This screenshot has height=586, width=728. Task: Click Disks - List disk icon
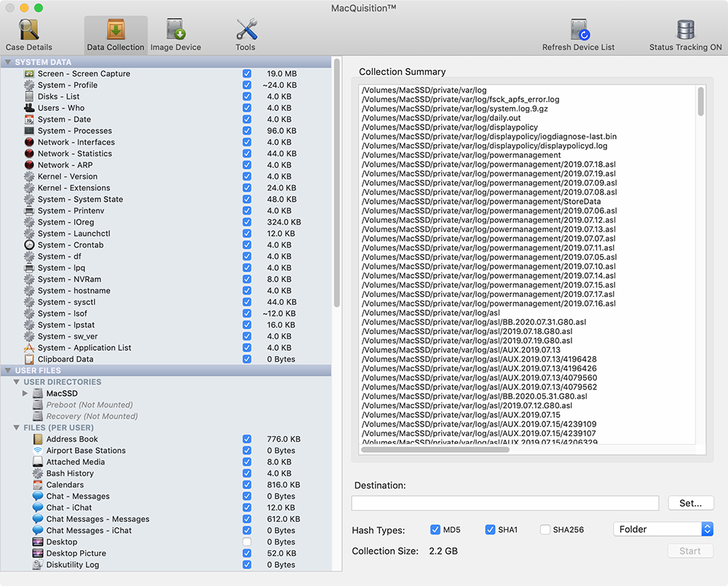point(29,96)
